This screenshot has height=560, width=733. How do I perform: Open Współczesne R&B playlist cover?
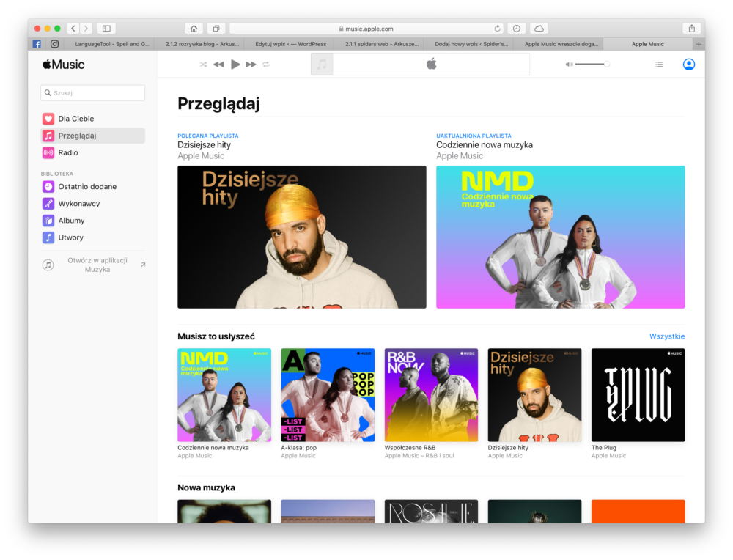431,395
